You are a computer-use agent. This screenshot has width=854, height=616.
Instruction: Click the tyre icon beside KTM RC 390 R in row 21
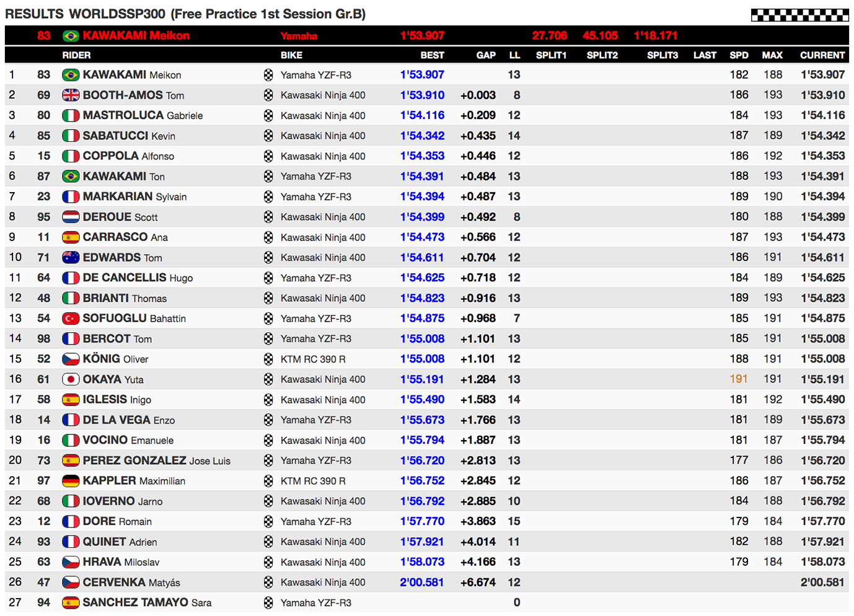268,481
